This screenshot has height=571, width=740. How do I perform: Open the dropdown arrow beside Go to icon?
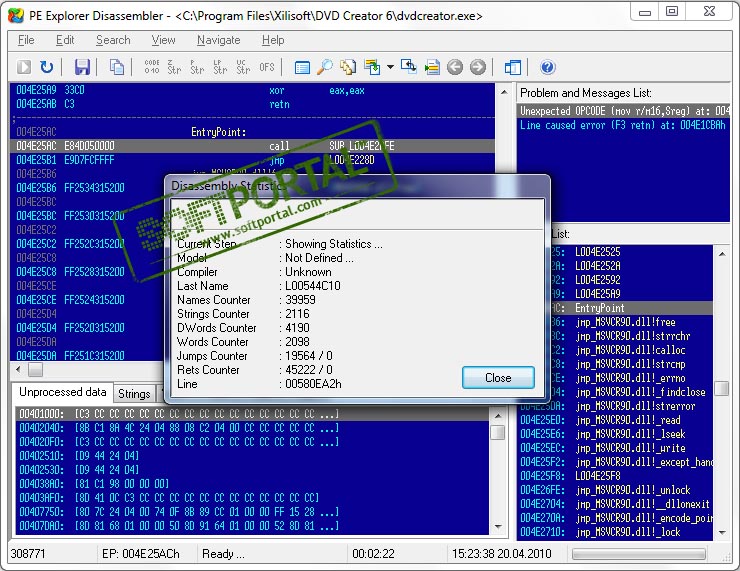point(390,67)
